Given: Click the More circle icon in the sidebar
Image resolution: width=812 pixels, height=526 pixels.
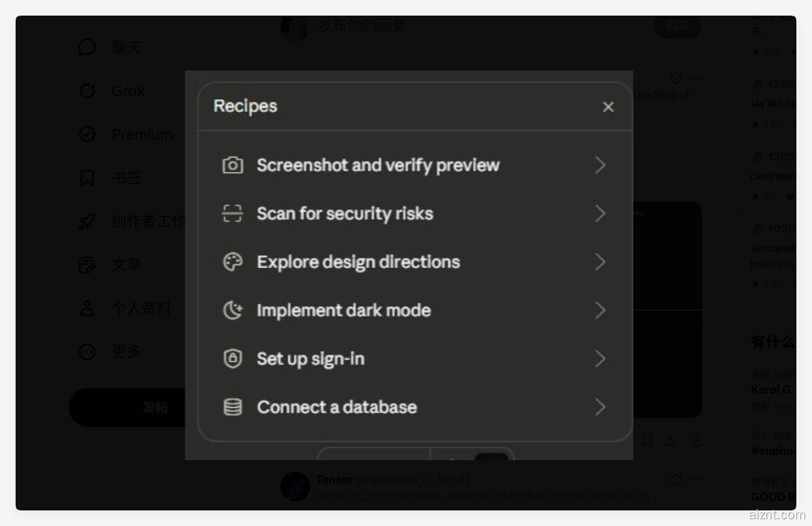Looking at the screenshot, I should point(88,352).
